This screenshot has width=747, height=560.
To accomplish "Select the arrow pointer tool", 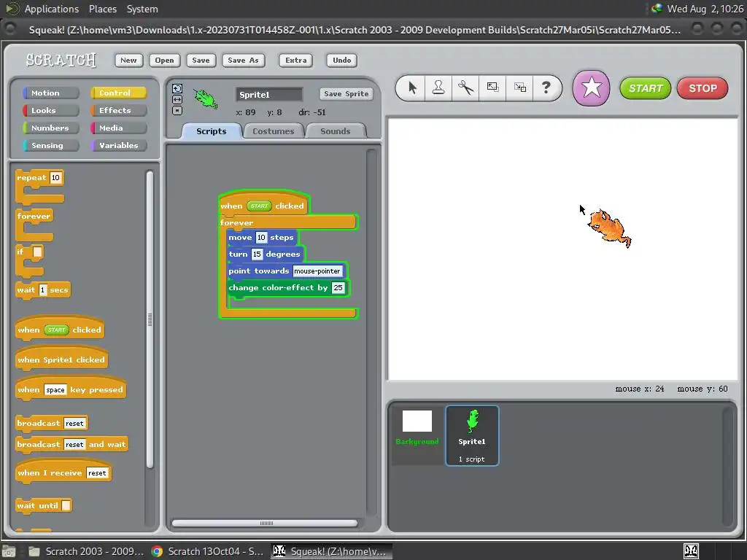I will 412,88.
